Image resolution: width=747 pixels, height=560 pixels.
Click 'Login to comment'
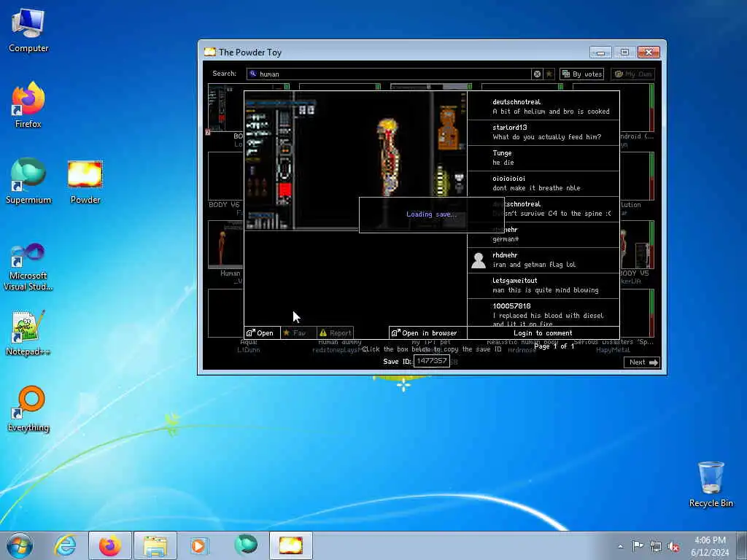(543, 332)
